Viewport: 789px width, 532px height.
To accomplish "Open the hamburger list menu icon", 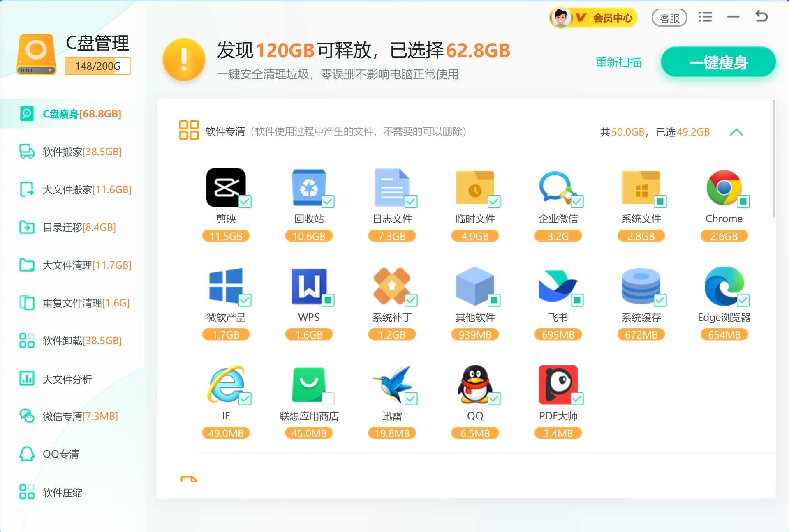I will click(705, 17).
